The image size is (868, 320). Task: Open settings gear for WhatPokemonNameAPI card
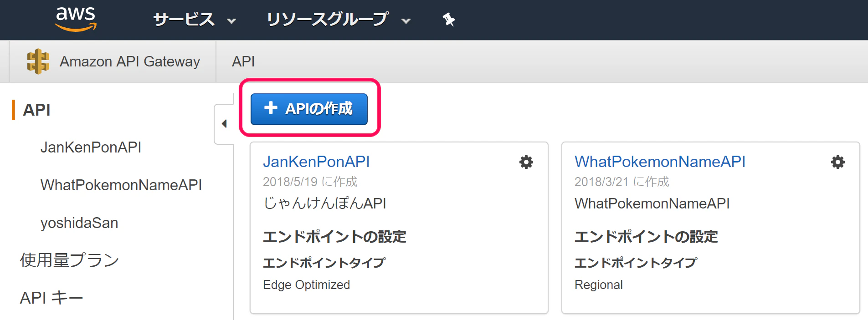838,162
